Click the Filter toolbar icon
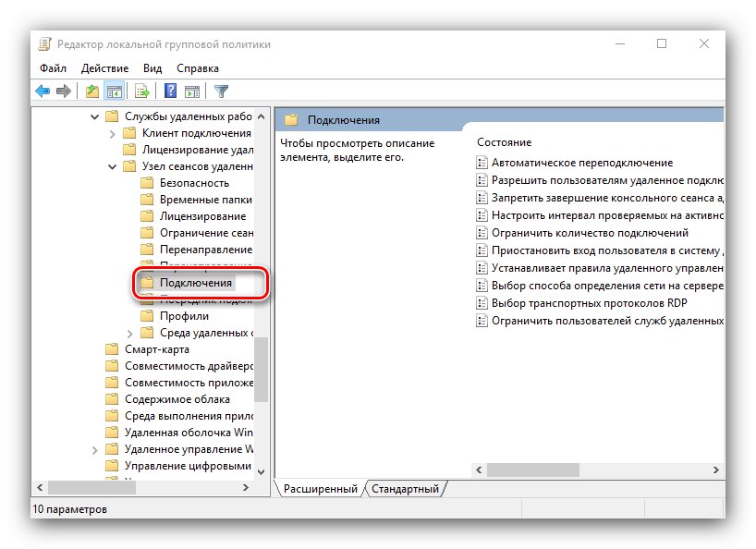The height and width of the screenshot is (549, 756). tap(221, 91)
